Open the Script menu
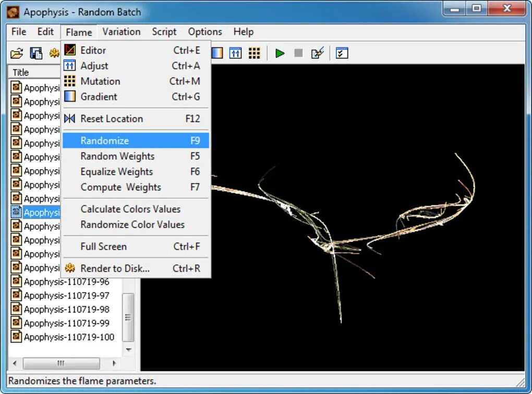This screenshot has width=532, height=394. click(164, 32)
